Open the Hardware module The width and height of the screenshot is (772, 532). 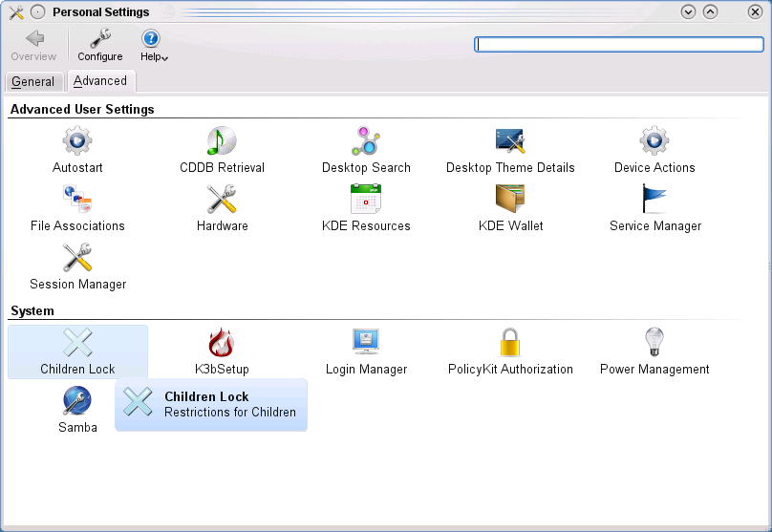tap(222, 207)
